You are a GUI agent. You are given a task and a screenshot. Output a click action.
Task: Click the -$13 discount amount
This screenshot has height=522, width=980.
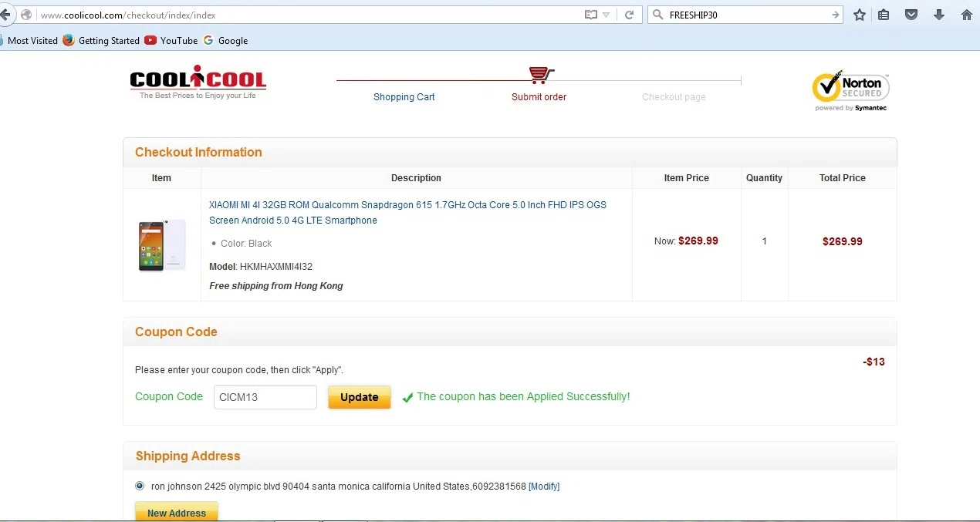874,362
